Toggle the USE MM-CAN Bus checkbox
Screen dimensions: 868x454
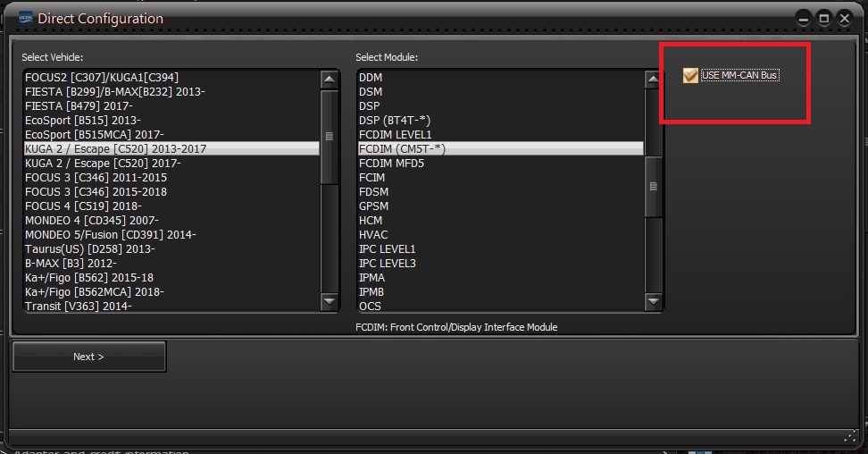coord(690,76)
